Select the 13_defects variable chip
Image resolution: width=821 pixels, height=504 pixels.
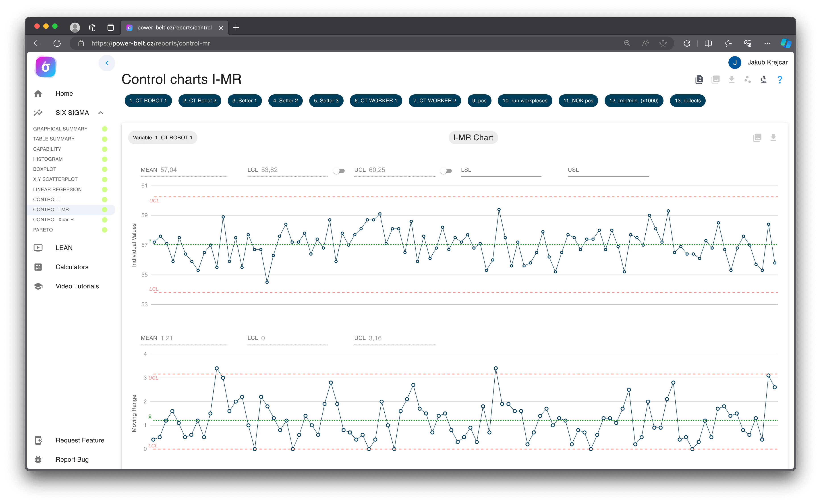click(687, 101)
